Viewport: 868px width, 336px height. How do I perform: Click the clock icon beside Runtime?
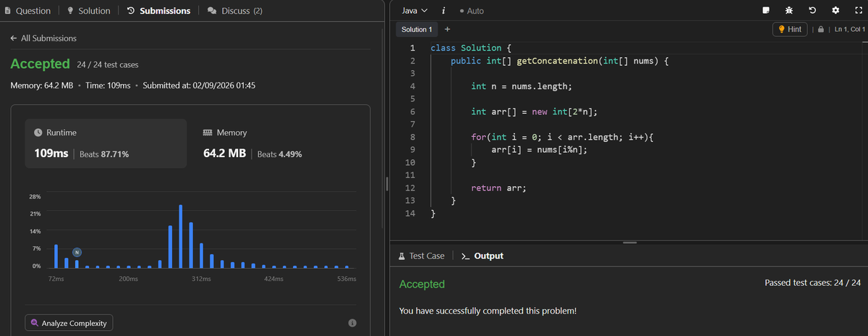[38, 133]
